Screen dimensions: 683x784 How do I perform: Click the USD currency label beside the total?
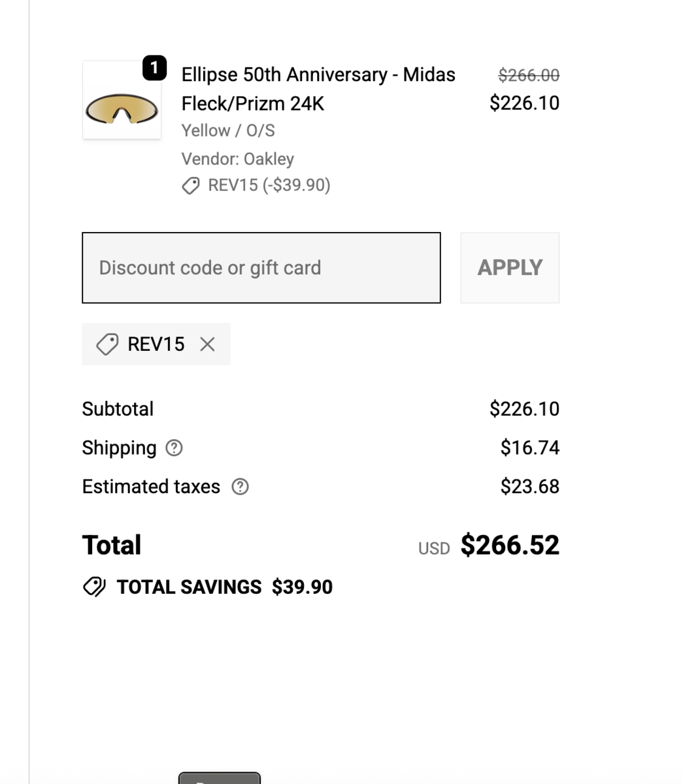tap(433, 549)
